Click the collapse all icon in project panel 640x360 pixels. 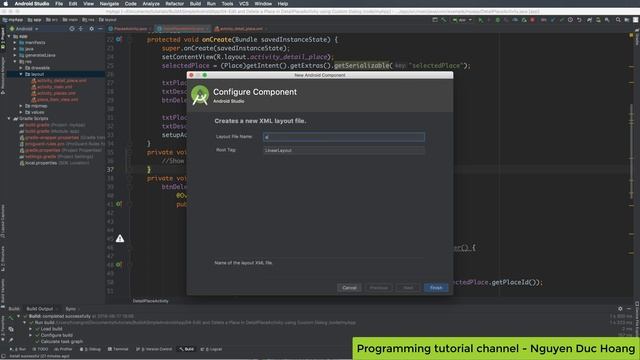(81, 29)
